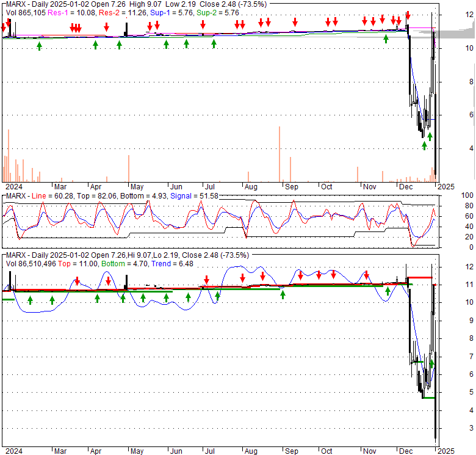The image size is (476, 455).
Task: Click the green arrow under late November price in top chart
Action: click(x=386, y=39)
